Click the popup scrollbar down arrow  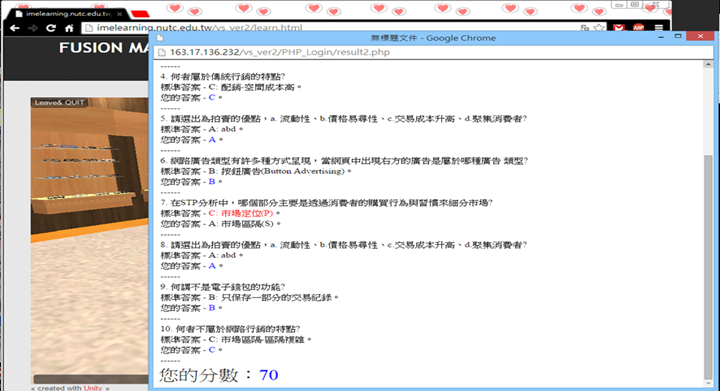pos(708,383)
